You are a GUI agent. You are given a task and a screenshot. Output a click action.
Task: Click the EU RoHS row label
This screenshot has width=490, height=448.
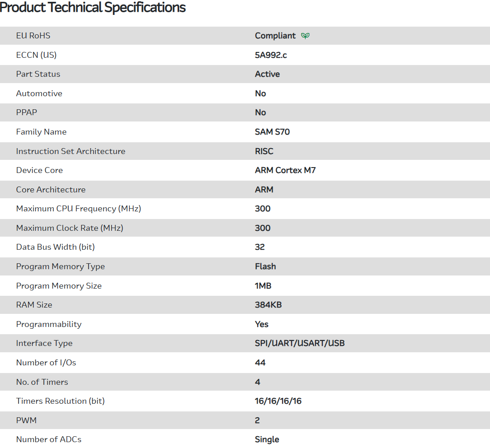[33, 36]
